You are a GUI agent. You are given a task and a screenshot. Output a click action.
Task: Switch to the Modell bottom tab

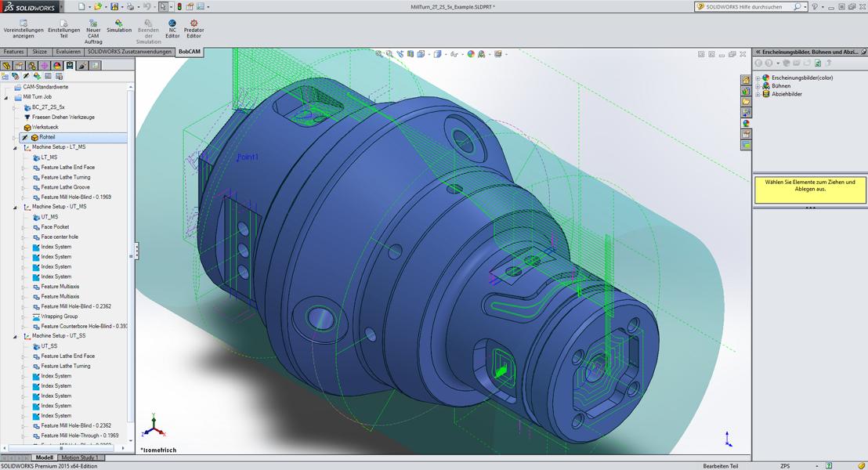[x=45, y=457]
